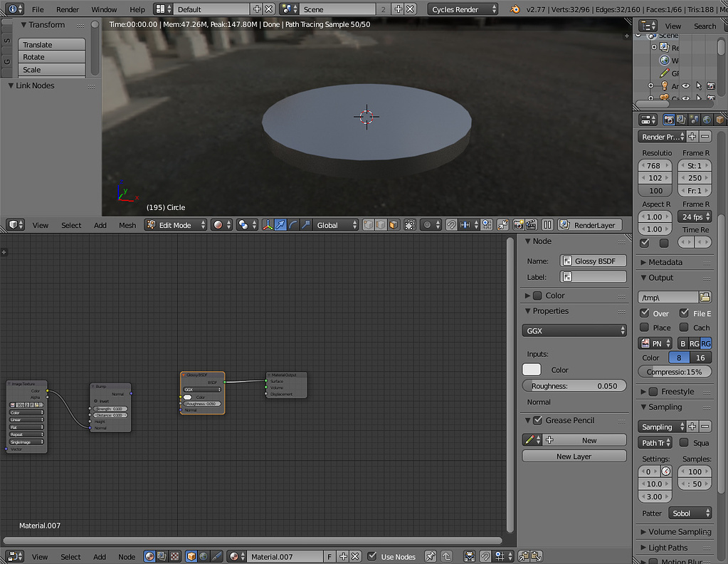Click the grease pencil New button
The width and height of the screenshot is (728, 564).
tap(584, 440)
